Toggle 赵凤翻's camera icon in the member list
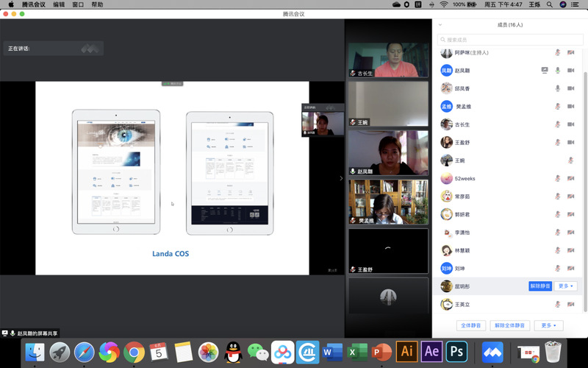The height and width of the screenshot is (368, 588). click(570, 71)
